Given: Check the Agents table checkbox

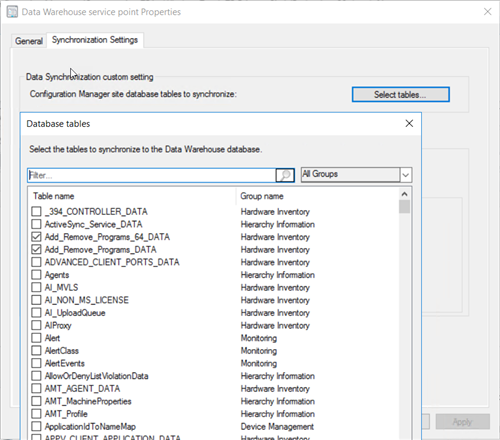Looking at the screenshot, I should pyautogui.click(x=36, y=275).
